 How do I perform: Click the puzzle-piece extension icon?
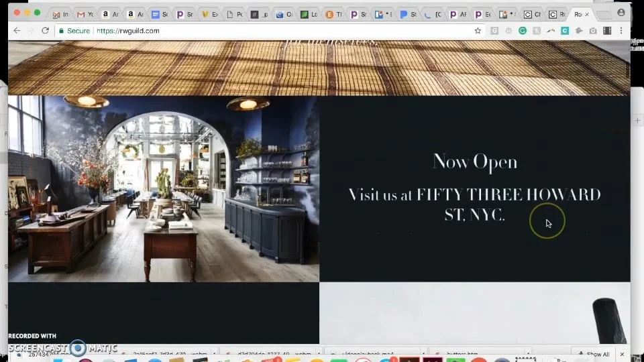579,31
